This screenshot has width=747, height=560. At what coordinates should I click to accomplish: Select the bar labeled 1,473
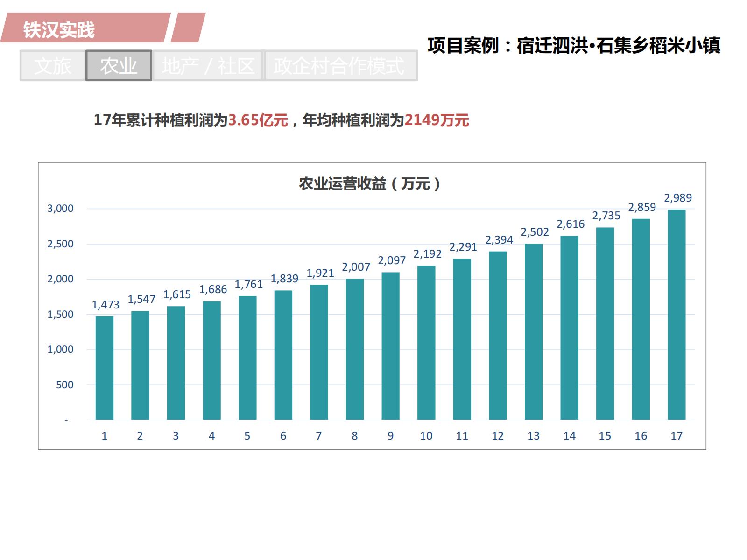pyautogui.click(x=105, y=368)
